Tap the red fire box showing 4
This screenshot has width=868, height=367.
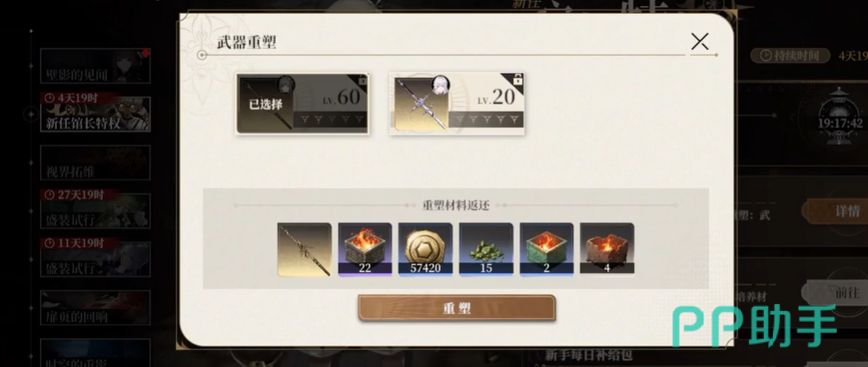click(x=607, y=250)
